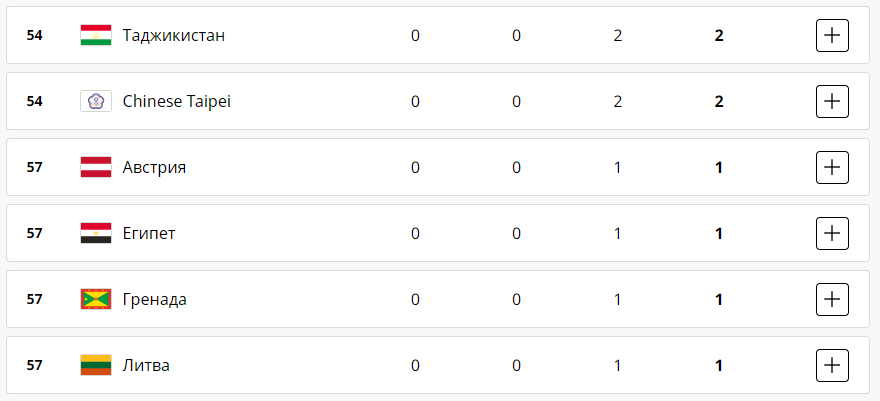Screen dimensions: 880x401
Task: Click the Tajikistan flag icon
Action: [96, 36]
